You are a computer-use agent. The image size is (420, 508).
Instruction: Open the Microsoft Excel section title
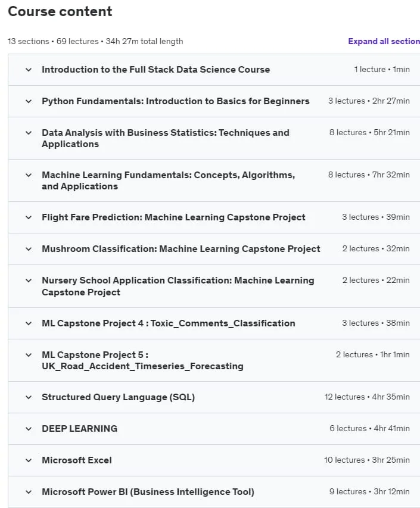[77, 460]
